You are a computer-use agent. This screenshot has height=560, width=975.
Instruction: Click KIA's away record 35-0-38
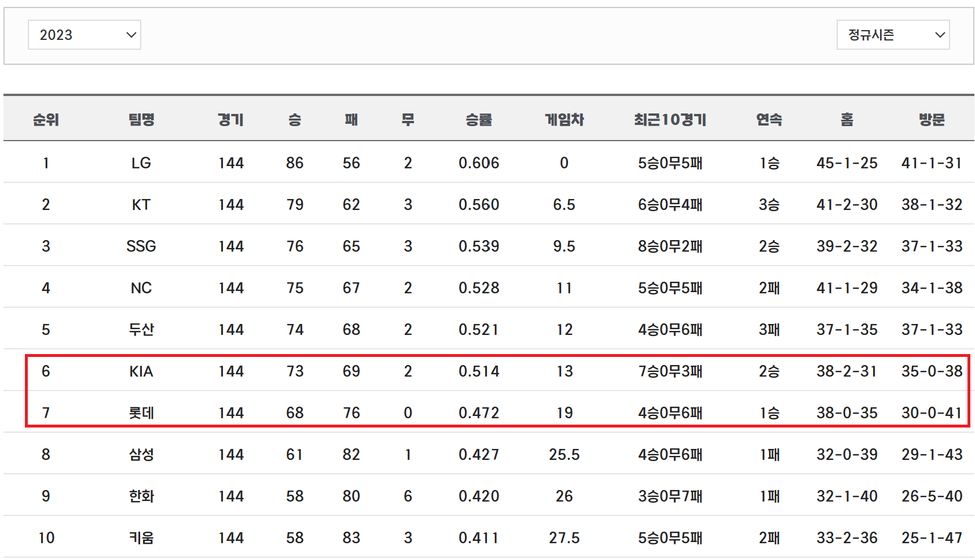(932, 371)
